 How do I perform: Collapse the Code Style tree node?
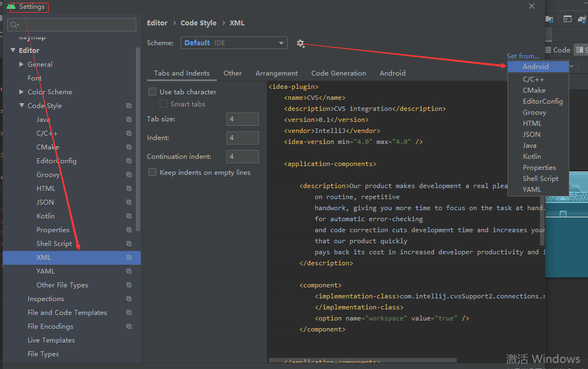22,106
